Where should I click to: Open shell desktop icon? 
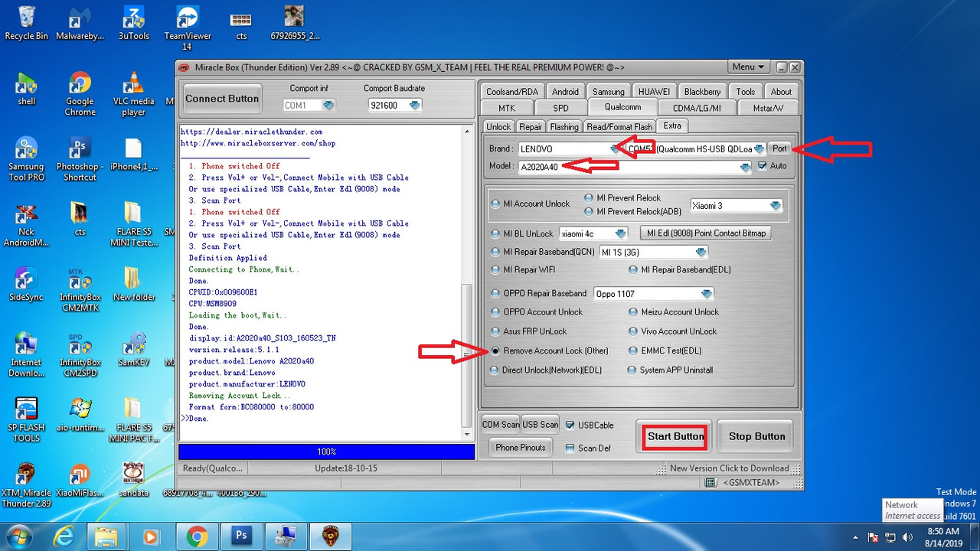pos(26,89)
